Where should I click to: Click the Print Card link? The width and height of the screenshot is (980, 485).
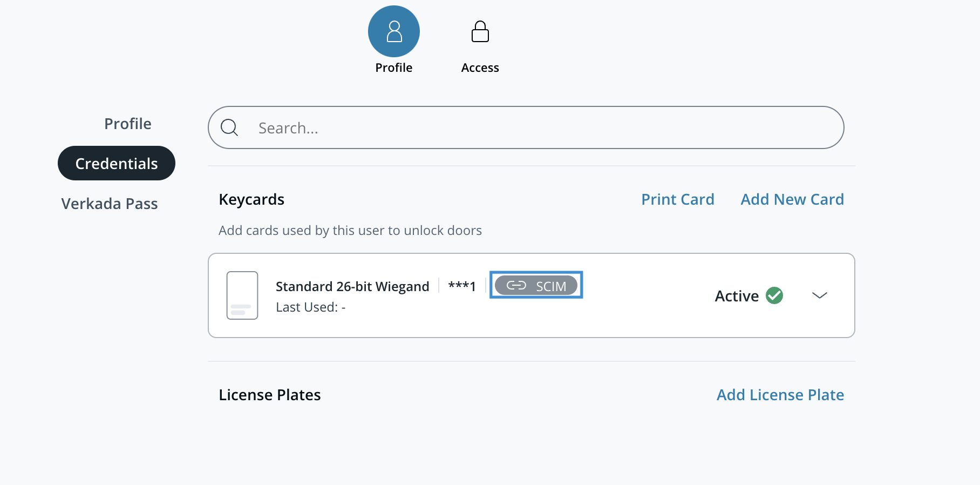677,199
